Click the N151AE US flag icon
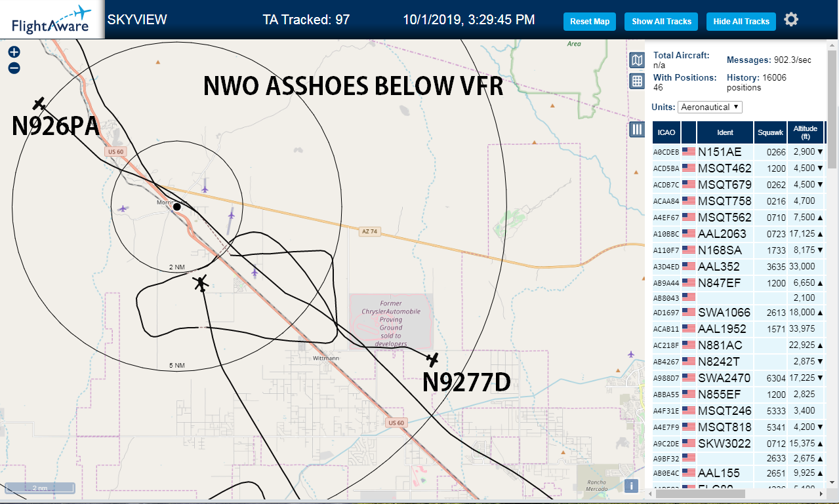This screenshot has width=839, height=504. (x=689, y=151)
